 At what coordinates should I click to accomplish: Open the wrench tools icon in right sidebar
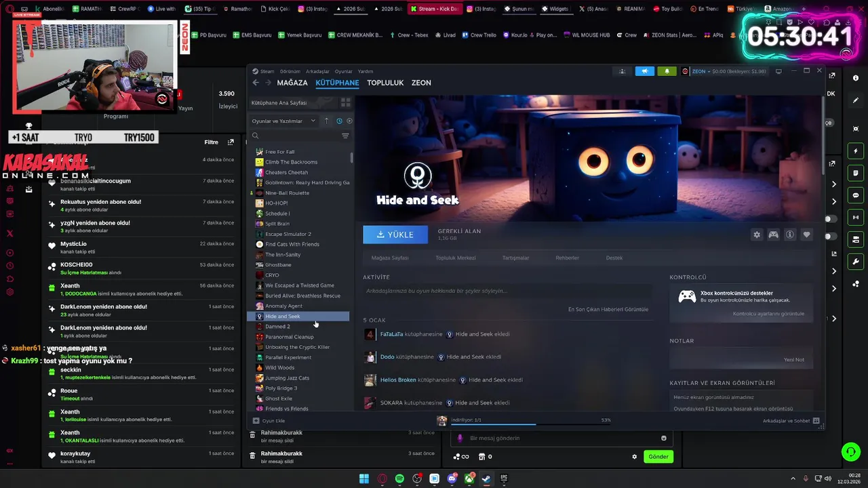tap(855, 262)
